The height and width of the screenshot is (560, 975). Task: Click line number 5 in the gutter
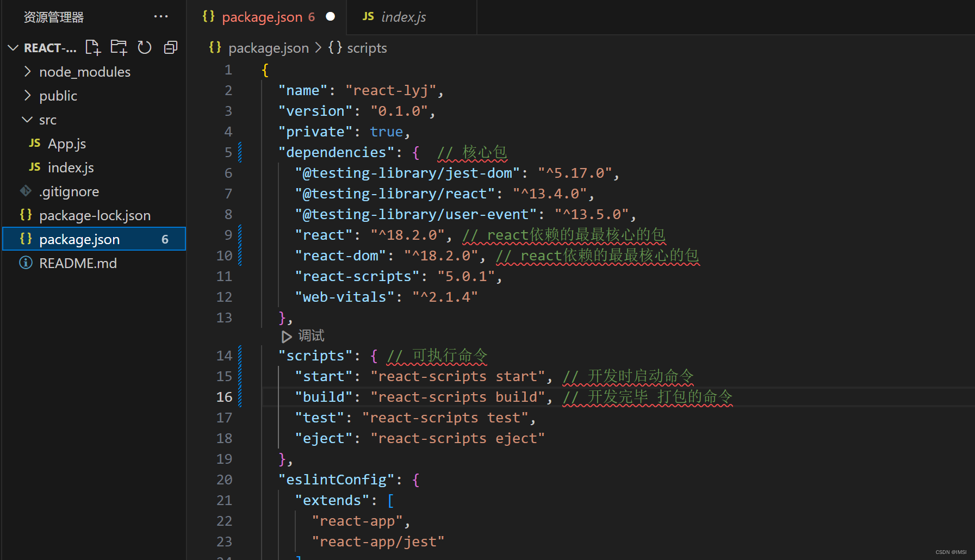coord(228,152)
